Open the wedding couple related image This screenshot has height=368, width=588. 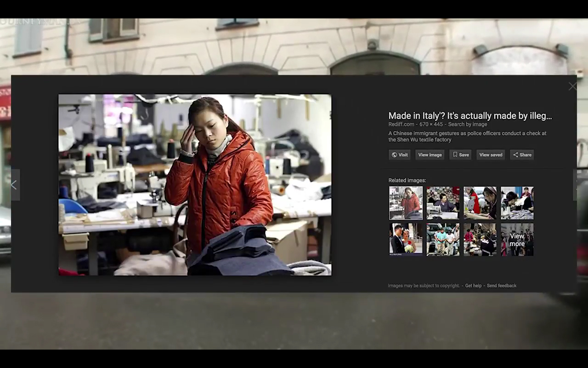point(406,240)
